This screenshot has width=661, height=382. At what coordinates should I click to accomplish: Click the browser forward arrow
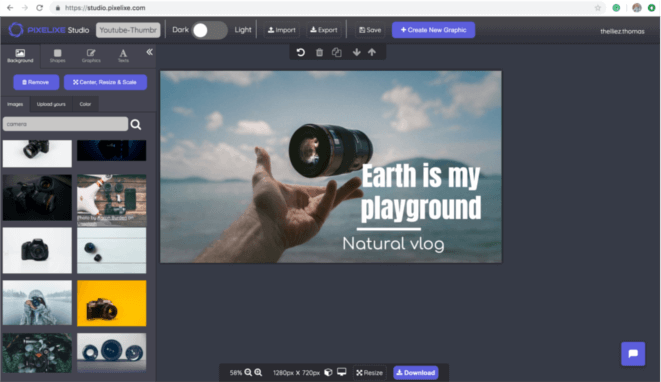tap(25, 8)
